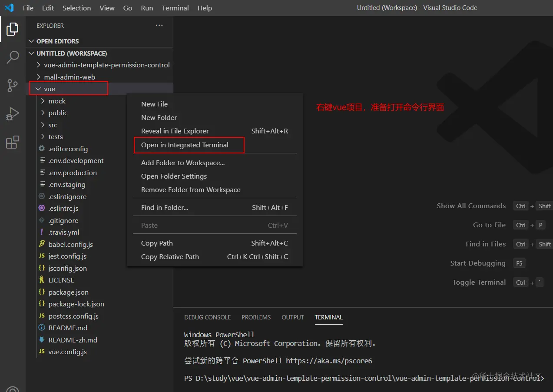Click the PowerShell prompt line in terminal

[x=364, y=378]
